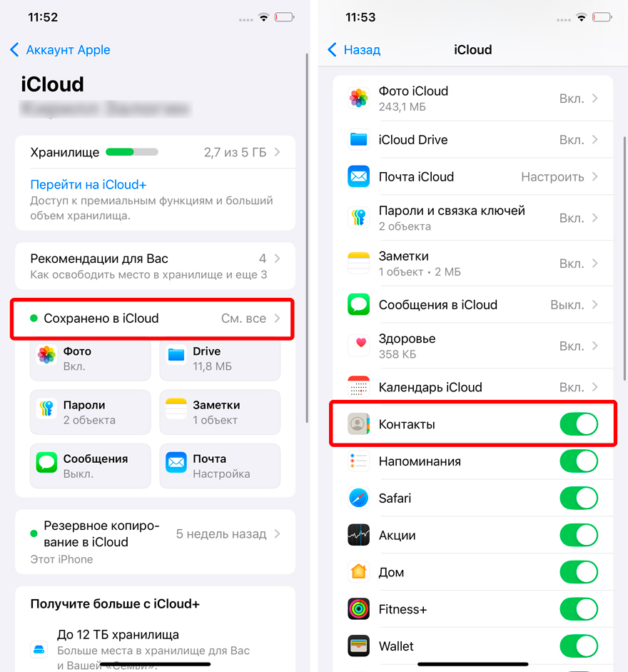
Task: Turn off the Напоминания toggle
Action: [579, 461]
